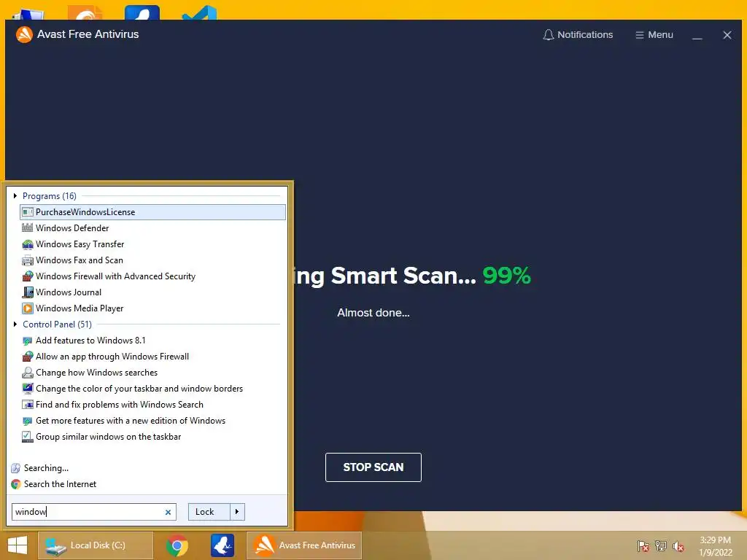The width and height of the screenshot is (747, 560).
Task: Click the Avast logo icon in title bar
Action: tap(24, 34)
